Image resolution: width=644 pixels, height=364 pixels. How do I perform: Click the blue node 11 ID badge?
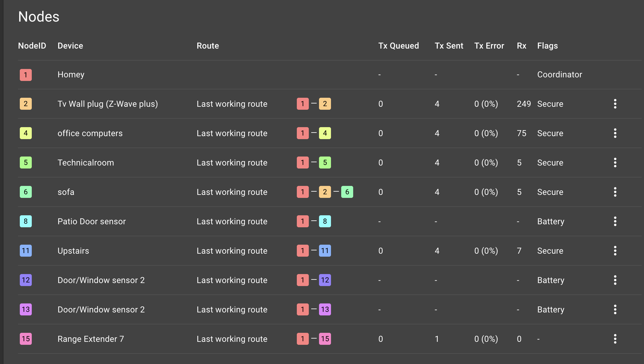26,251
